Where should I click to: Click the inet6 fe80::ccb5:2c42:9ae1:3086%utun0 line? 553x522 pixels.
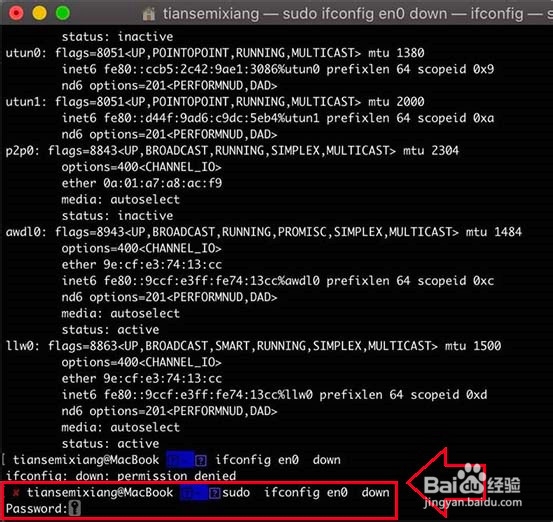pos(278,69)
